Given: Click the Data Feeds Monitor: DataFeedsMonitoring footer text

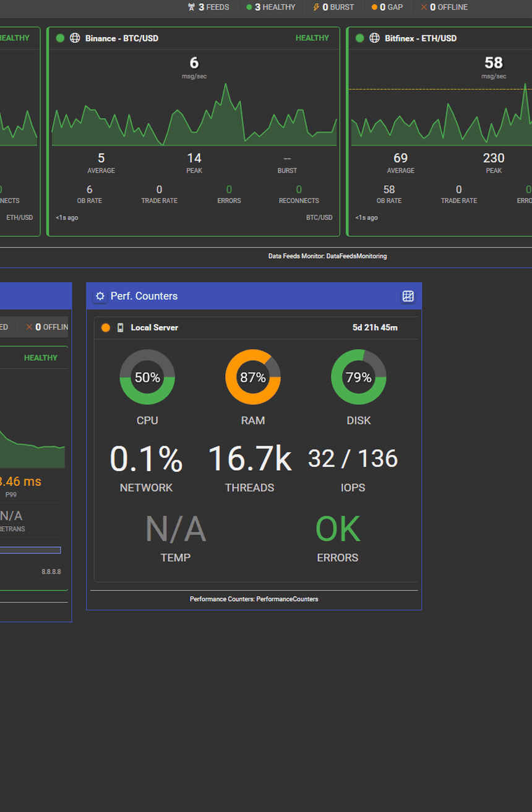Looking at the screenshot, I should [328, 256].
